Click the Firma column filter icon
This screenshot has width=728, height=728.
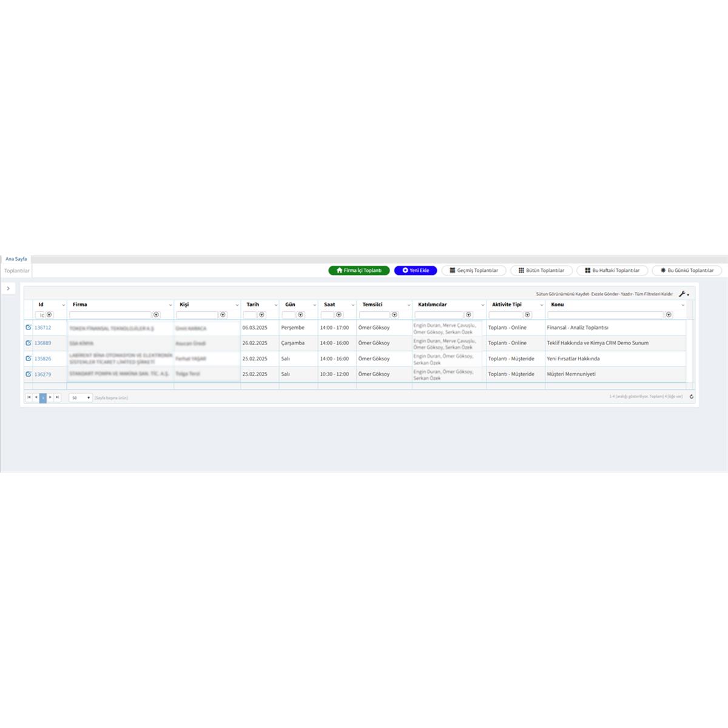pos(156,315)
